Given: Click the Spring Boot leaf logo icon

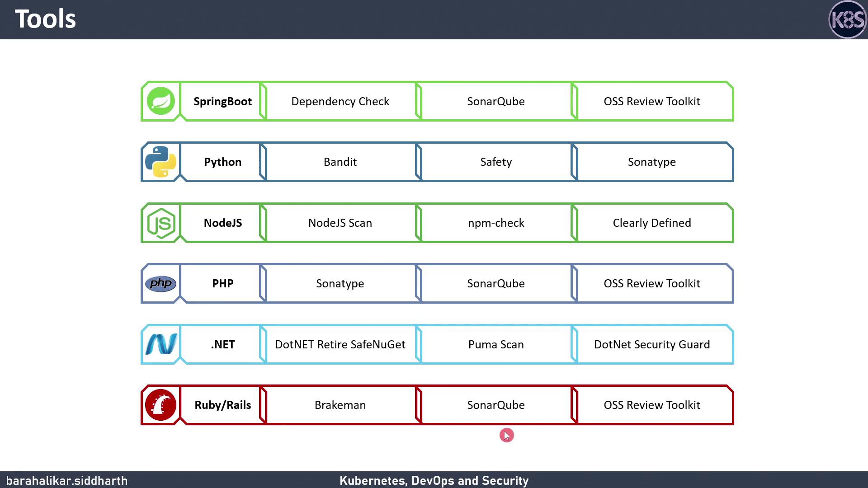Looking at the screenshot, I should tap(161, 101).
